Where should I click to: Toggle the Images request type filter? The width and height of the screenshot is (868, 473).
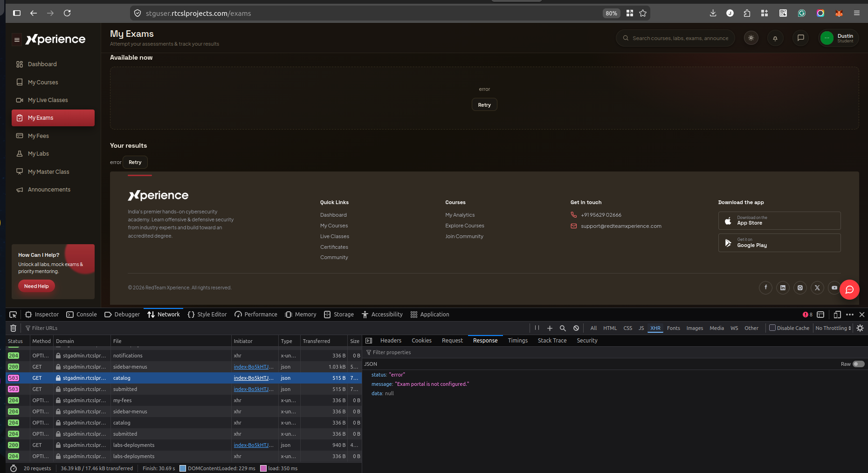[695, 328]
